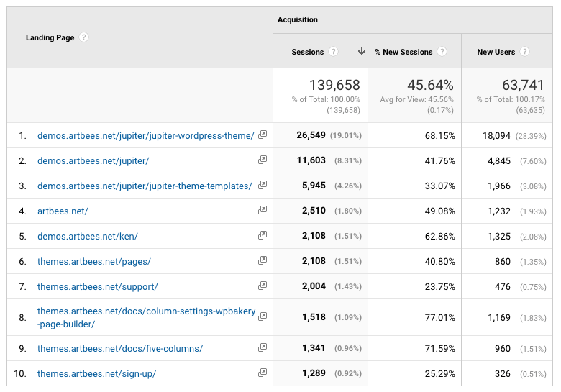Open external link icon for themes.artbees.net/support/ row
This screenshot has width=561, height=392.
click(263, 286)
